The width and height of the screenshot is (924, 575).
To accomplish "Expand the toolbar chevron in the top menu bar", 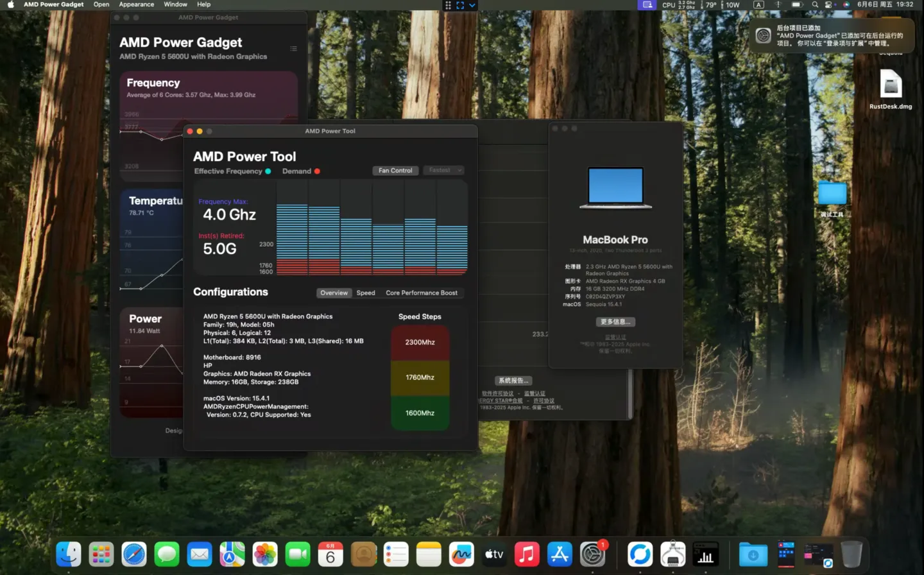I will pos(472,5).
